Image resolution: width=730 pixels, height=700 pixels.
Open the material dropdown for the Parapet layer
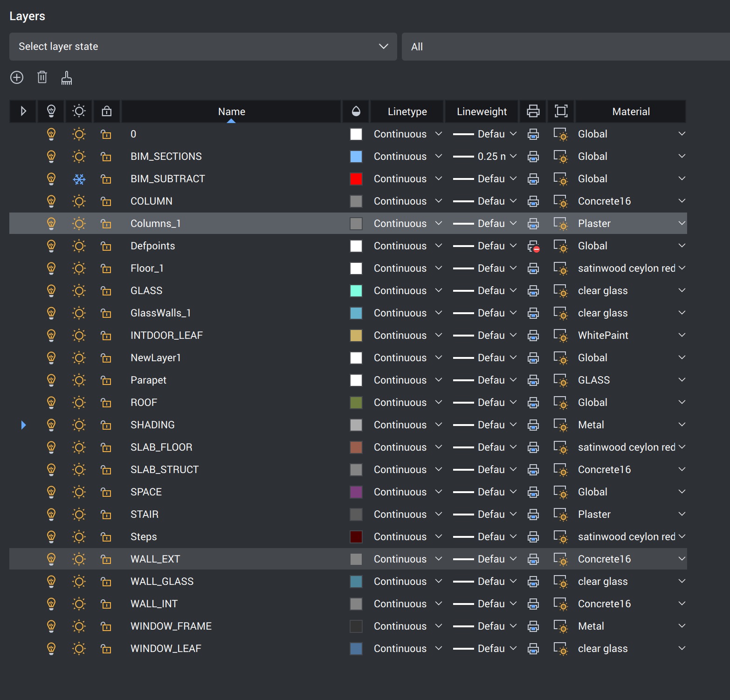pyautogui.click(x=682, y=380)
